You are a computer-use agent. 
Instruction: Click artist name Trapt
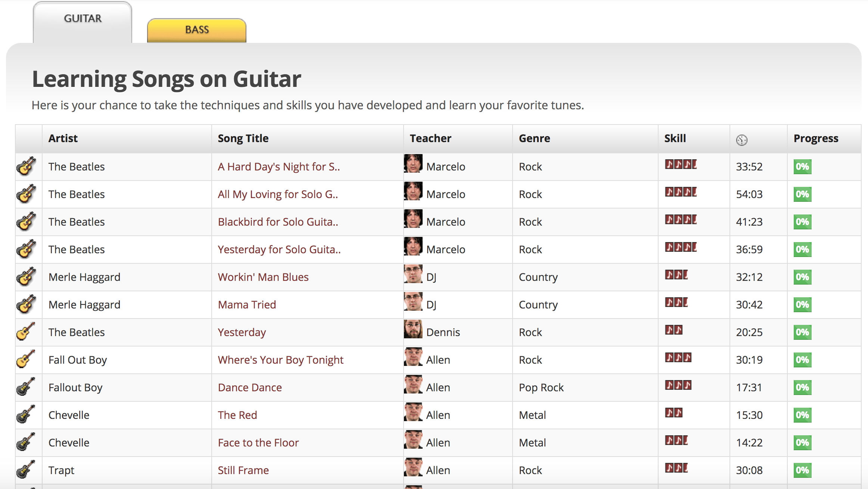pos(61,470)
